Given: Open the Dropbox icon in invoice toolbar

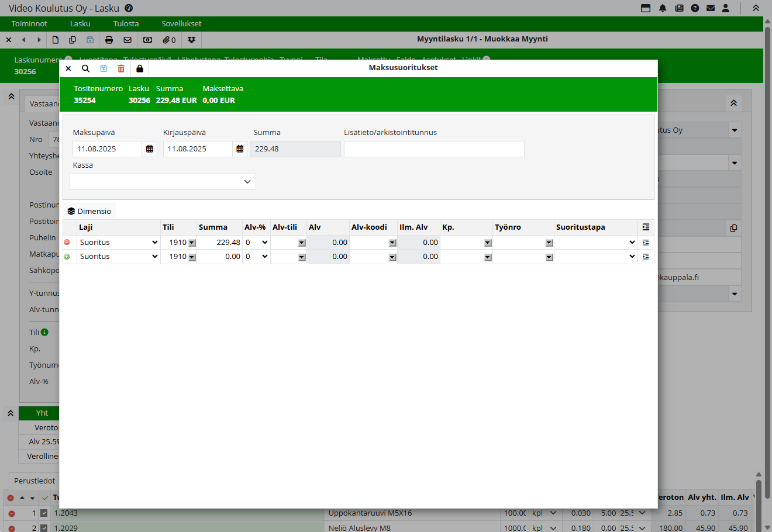Looking at the screenshot, I should pos(191,40).
